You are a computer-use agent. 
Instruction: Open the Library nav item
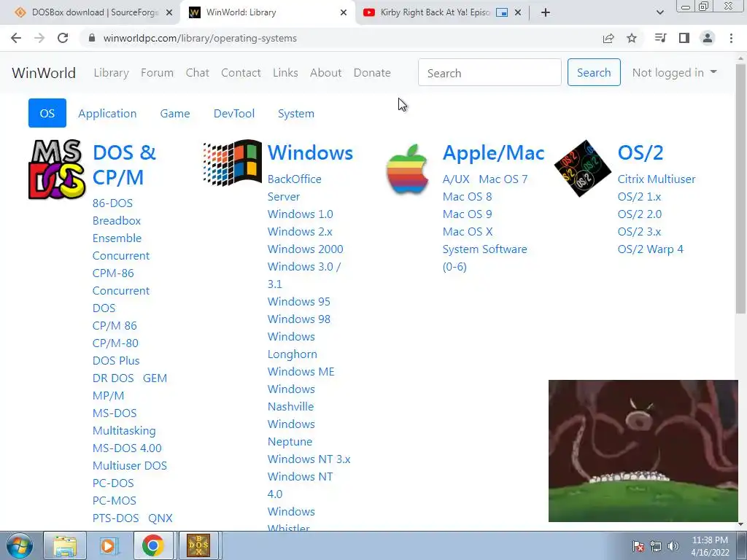click(x=111, y=73)
